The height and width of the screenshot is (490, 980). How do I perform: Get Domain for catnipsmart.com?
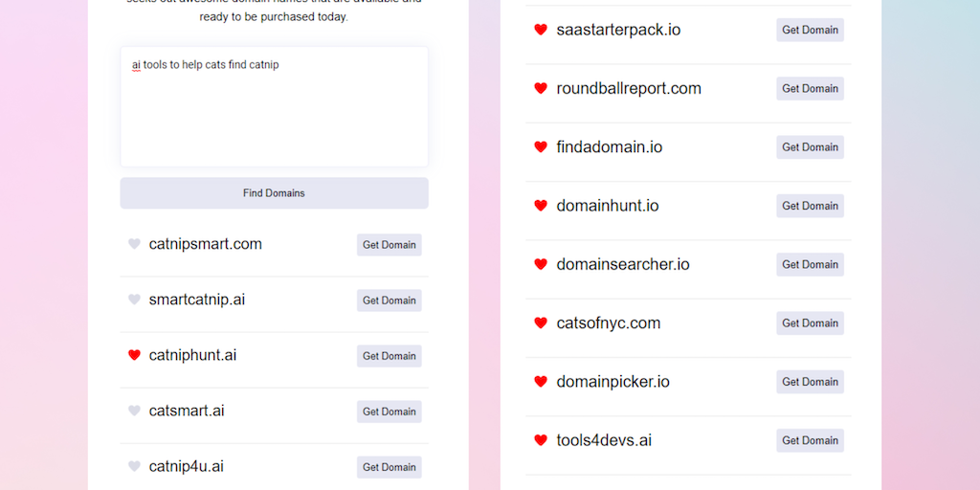coord(389,245)
